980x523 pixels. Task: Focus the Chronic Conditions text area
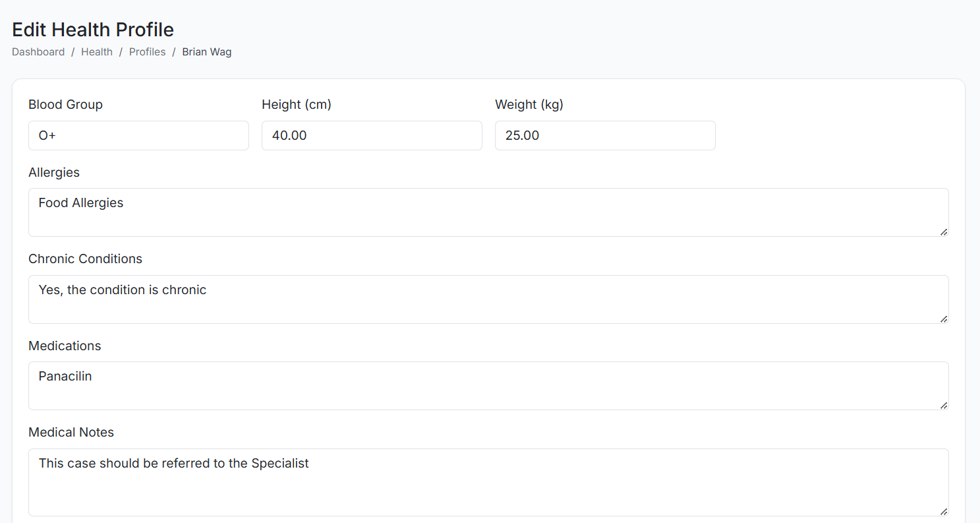point(488,299)
